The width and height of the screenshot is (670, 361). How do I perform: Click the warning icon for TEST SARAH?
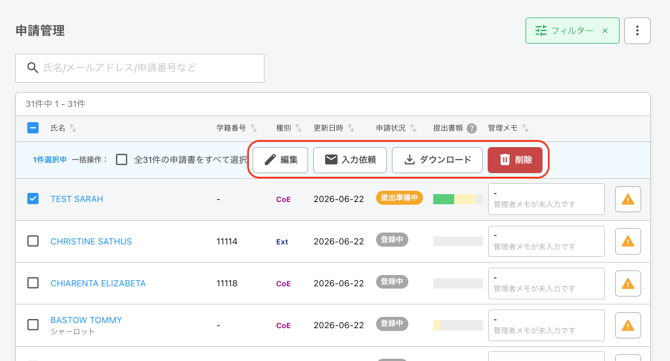628,199
